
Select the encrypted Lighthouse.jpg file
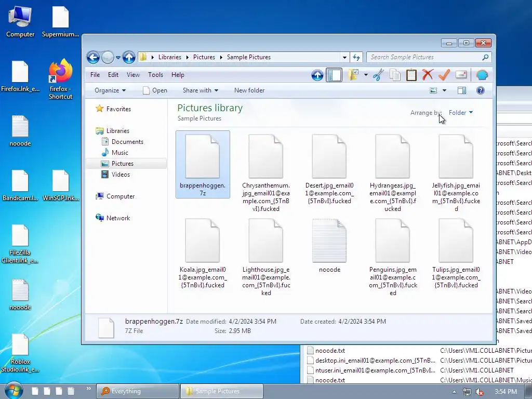click(x=266, y=257)
